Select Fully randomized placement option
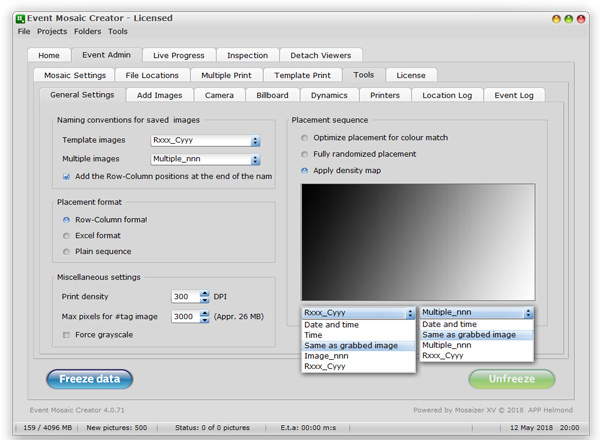 pyautogui.click(x=305, y=154)
